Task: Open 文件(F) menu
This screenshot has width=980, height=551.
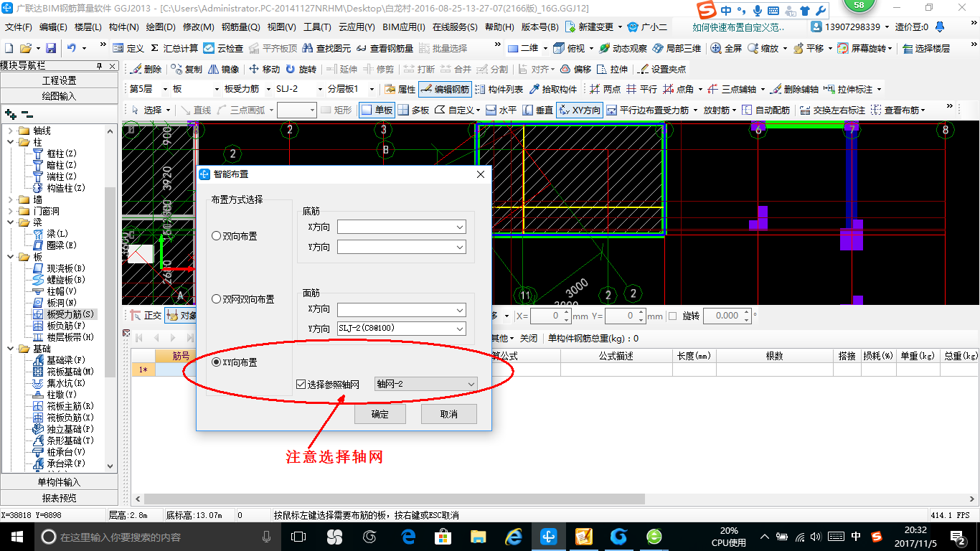Action: (19, 27)
